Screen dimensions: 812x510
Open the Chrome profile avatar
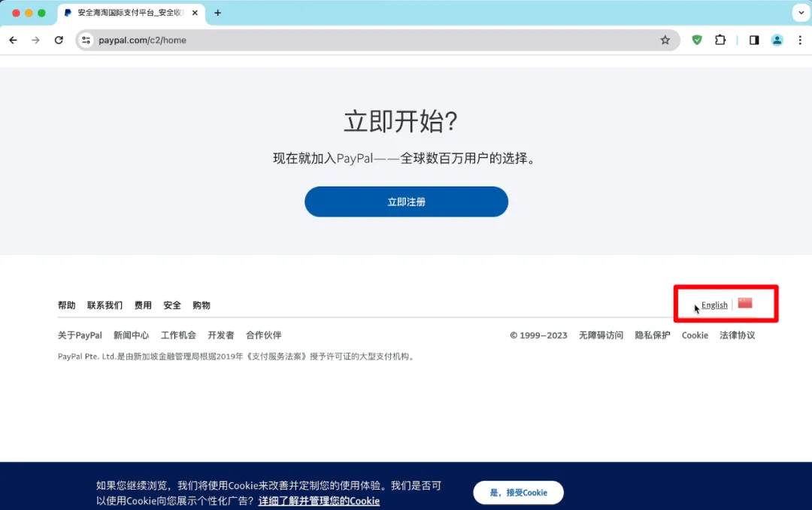coord(777,40)
